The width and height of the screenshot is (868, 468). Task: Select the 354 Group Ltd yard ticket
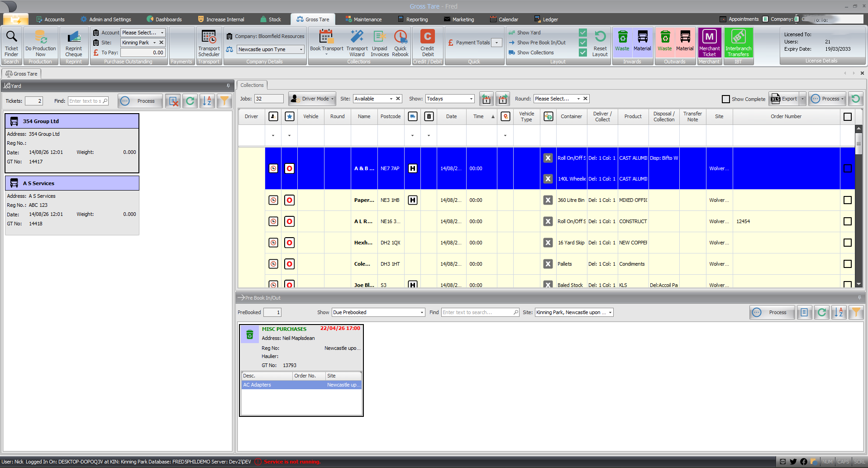point(72,143)
